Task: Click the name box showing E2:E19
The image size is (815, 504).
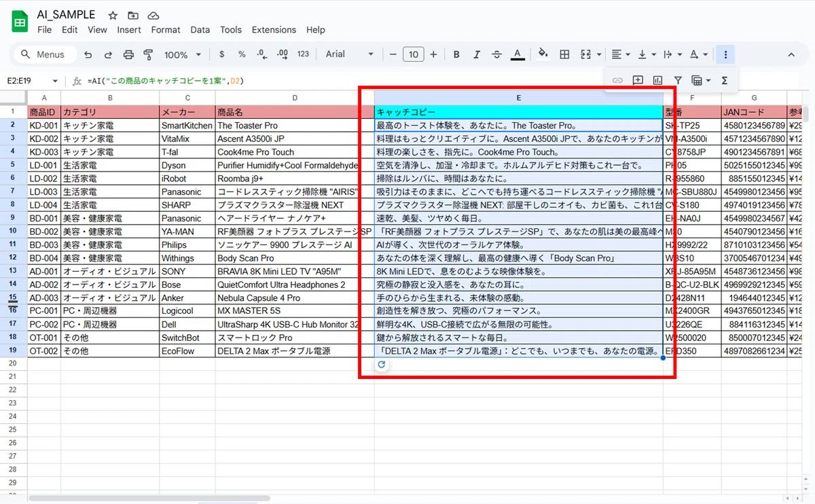Action: point(26,81)
